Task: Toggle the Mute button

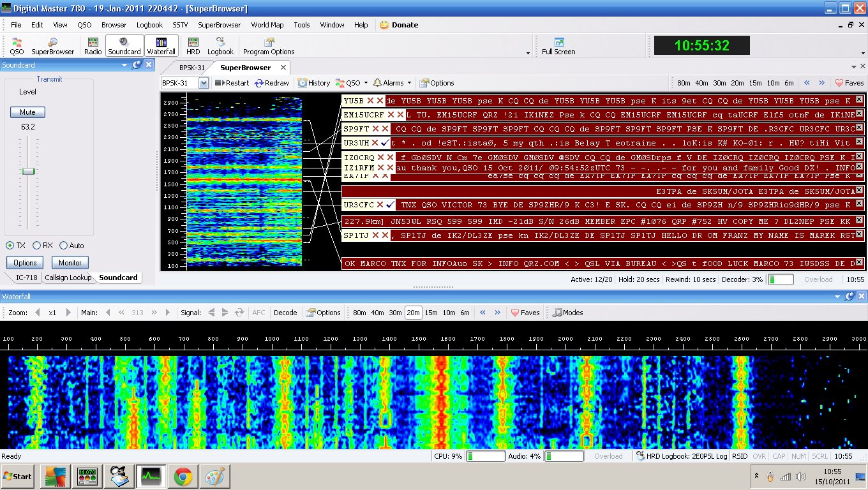Action: 27,112
